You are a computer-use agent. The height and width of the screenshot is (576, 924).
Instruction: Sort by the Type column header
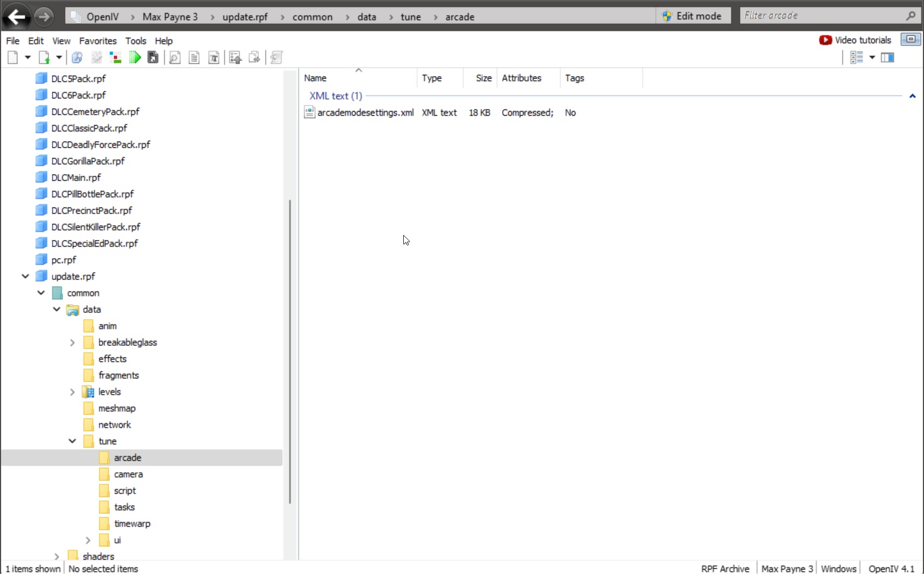440,78
